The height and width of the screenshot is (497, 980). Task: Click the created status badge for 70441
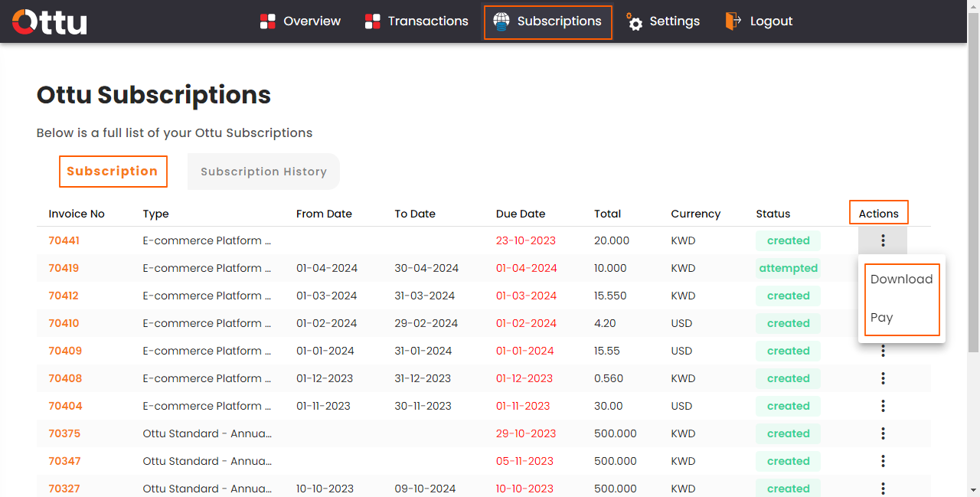click(x=789, y=240)
